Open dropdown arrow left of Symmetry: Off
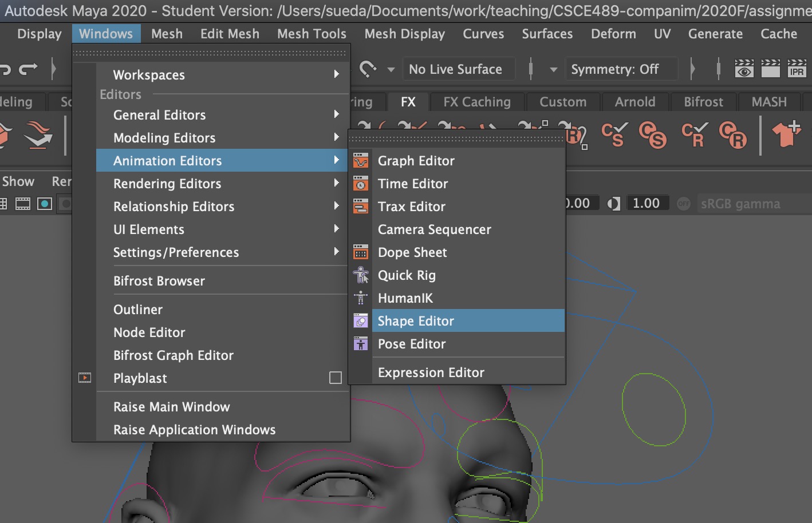 (553, 70)
